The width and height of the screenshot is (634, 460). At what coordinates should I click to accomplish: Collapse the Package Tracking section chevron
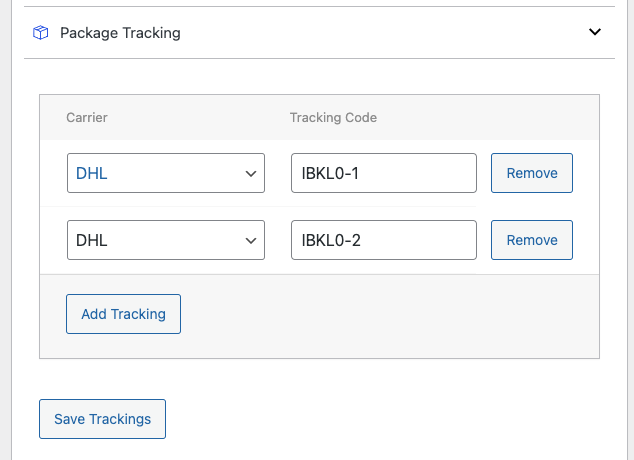pyautogui.click(x=595, y=32)
